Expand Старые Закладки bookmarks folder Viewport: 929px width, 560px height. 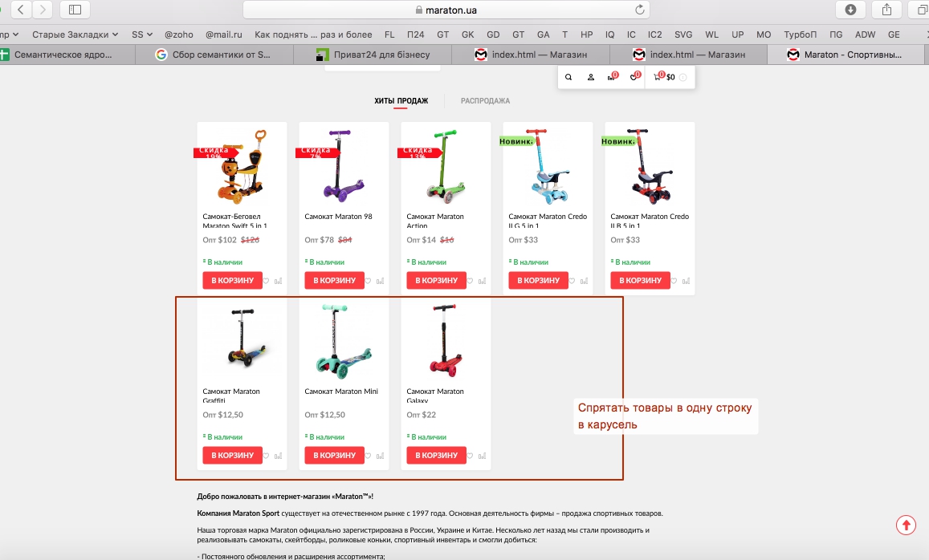75,34
